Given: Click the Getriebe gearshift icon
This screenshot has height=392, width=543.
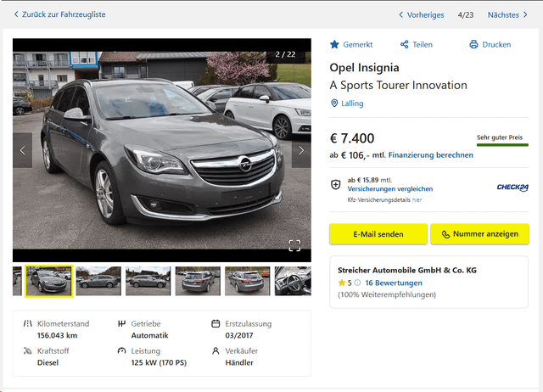Looking at the screenshot, I should tap(121, 323).
